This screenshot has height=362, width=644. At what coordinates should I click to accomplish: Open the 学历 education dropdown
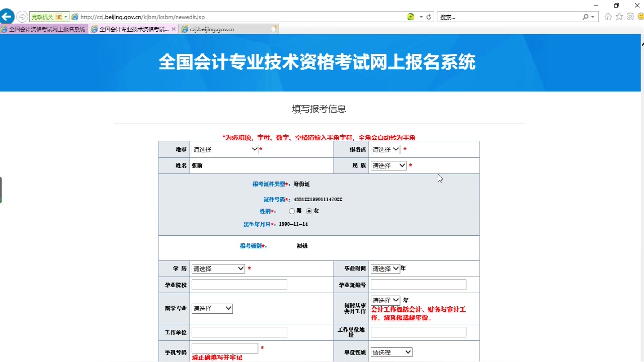(218, 268)
